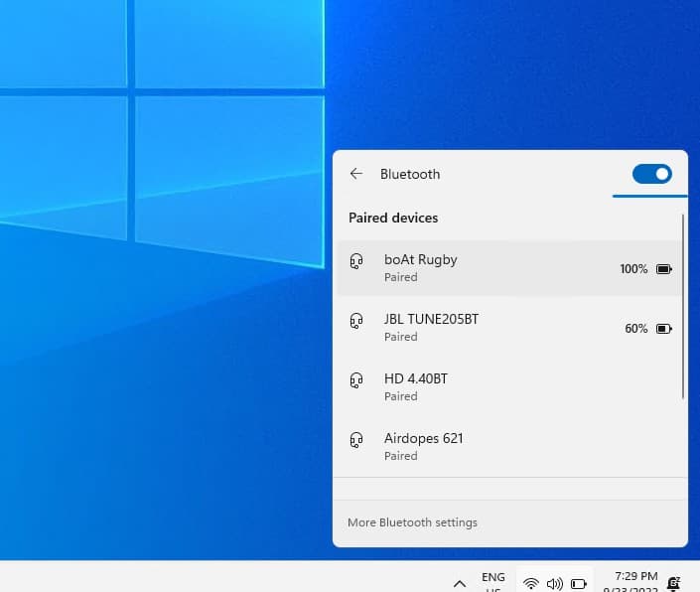Open the ENG language switcher
Viewport: 700px width, 592px height.
coord(492,581)
